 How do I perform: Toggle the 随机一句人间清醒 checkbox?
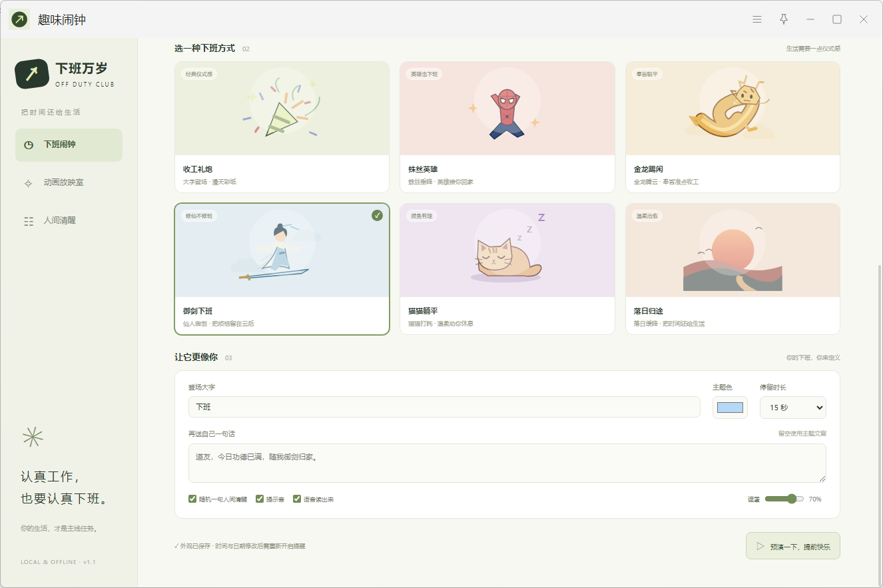click(x=192, y=499)
